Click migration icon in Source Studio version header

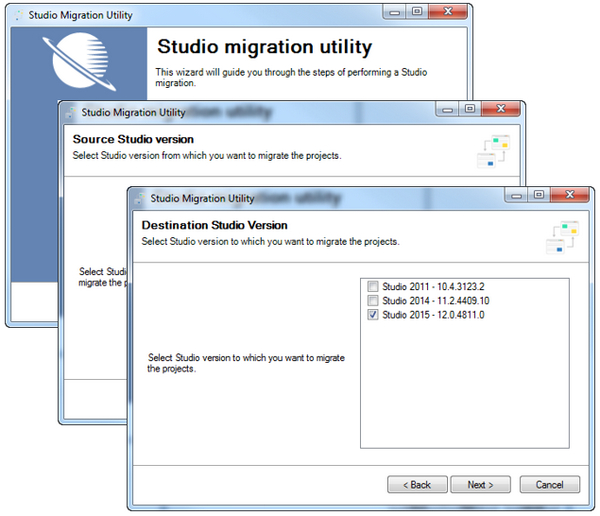pos(492,150)
